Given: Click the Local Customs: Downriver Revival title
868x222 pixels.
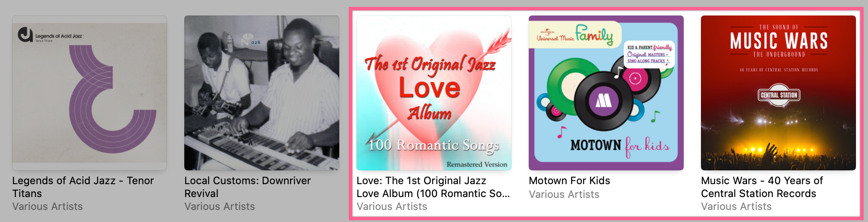Looking at the screenshot, I should pos(248,187).
